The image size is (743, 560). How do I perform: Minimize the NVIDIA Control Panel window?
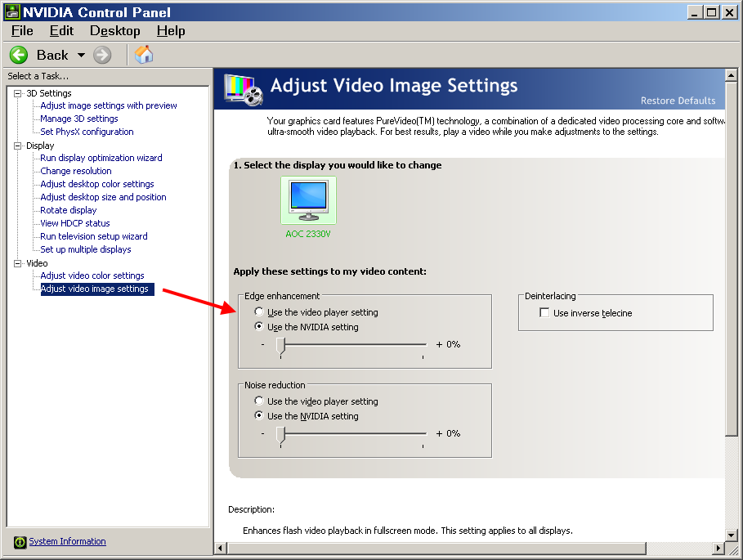[x=695, y=12]
